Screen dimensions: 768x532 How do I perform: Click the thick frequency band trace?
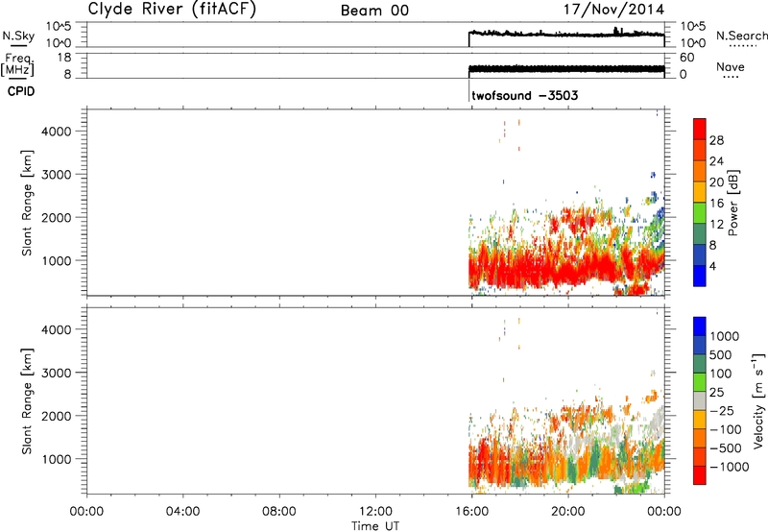click(566, 69)
